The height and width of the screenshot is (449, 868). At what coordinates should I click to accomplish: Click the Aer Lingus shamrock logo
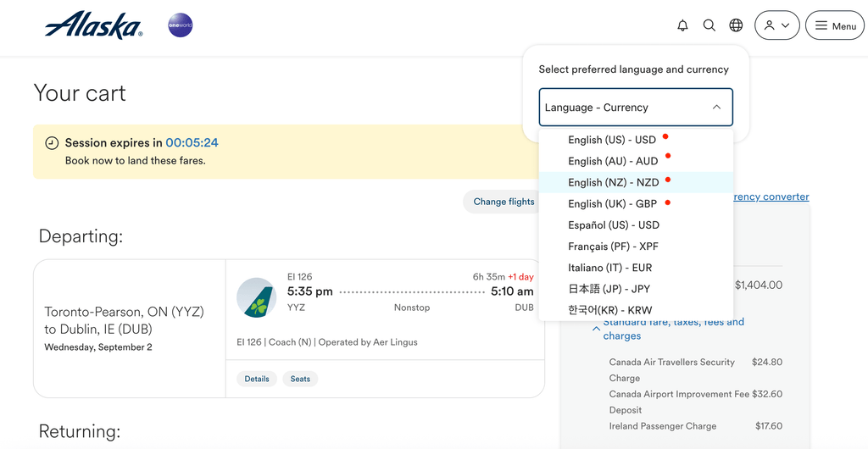coord(256,297)
